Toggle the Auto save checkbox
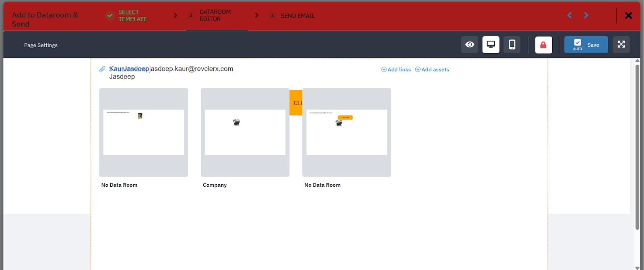 click(578, 43)
